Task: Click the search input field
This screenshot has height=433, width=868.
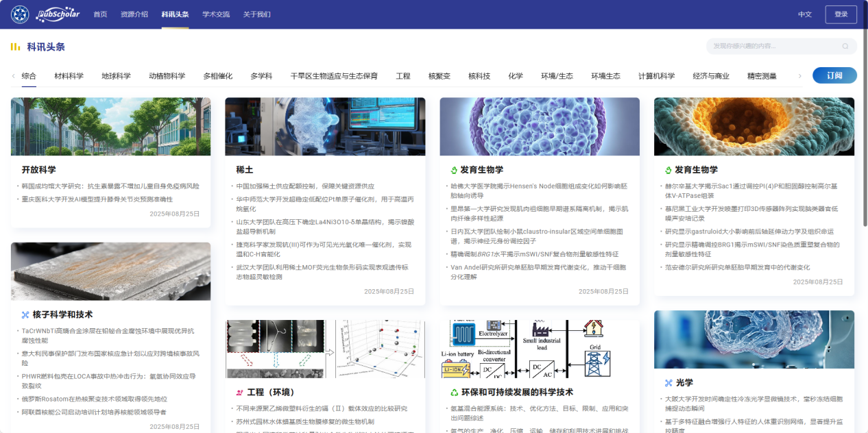Action: (x=775, y=47)
